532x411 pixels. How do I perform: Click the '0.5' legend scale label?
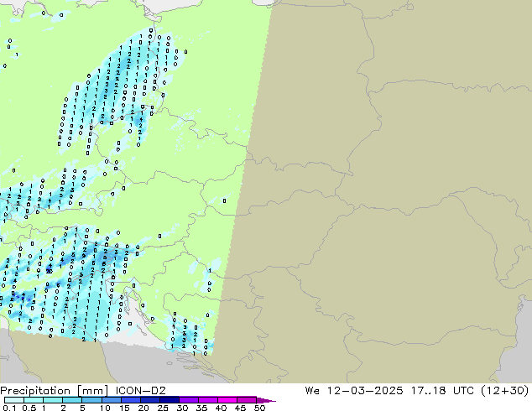[x=29, y=408]
